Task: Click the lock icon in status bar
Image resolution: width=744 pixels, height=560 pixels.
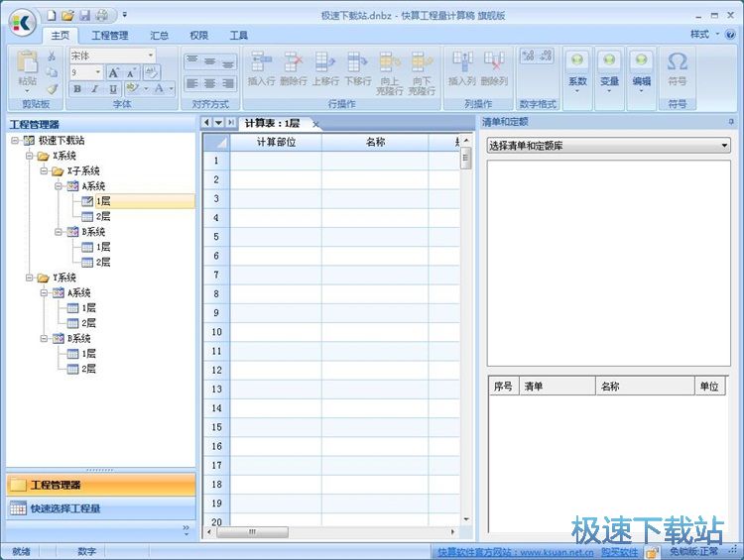Action: pyautogui.click(x=653, y=552)
